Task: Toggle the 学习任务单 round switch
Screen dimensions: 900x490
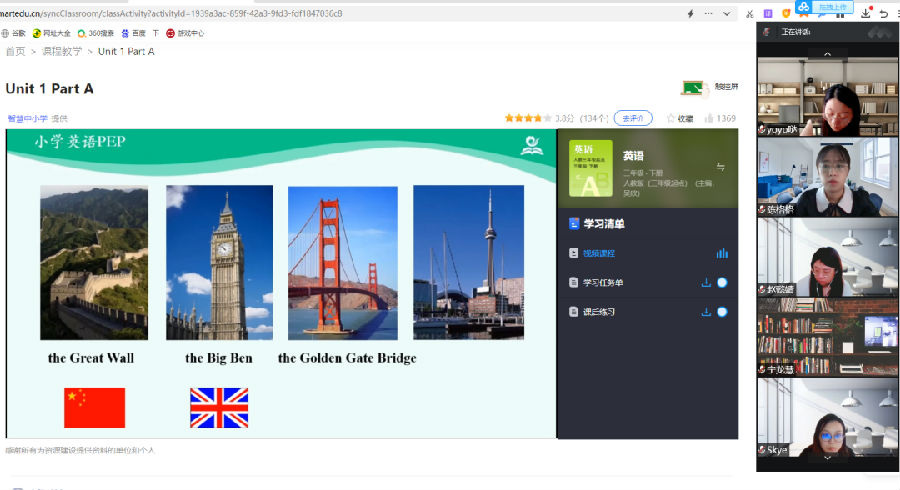Action: coord(722,283)
